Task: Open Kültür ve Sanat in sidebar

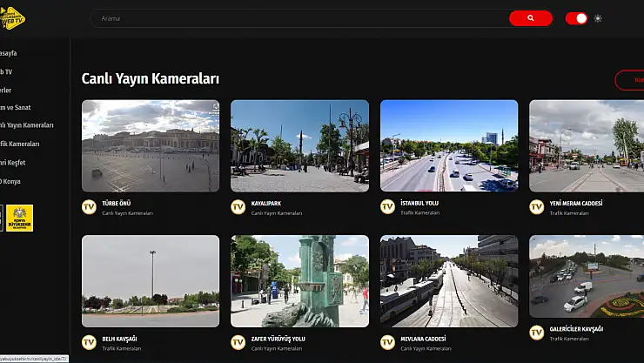Action: [x=16, y=108]
